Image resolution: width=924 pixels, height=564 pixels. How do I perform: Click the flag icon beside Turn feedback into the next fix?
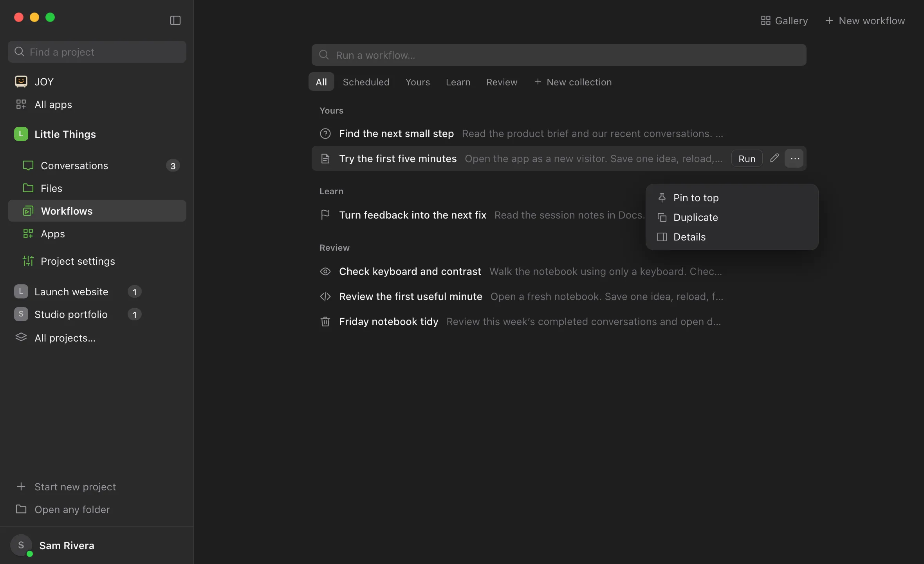click(x=325, y=215)
